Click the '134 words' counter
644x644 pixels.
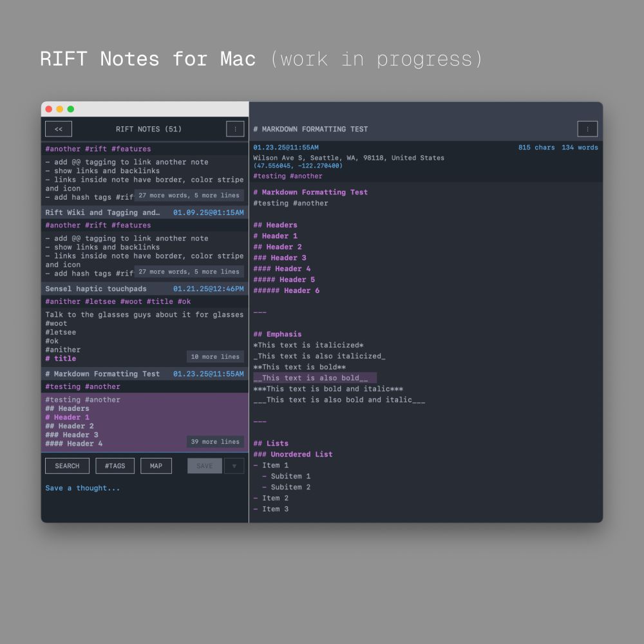(x=580, y=147)
